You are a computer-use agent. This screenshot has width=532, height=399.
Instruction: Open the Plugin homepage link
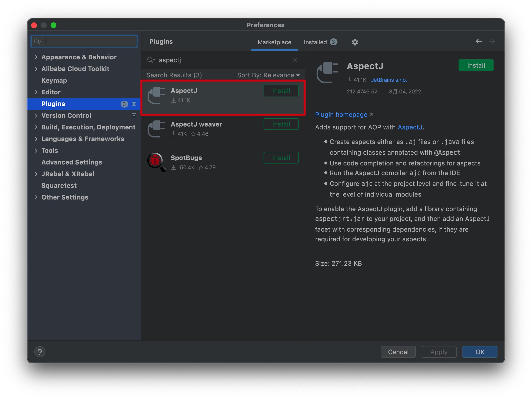pyautogui.click(x=341, y=114)
